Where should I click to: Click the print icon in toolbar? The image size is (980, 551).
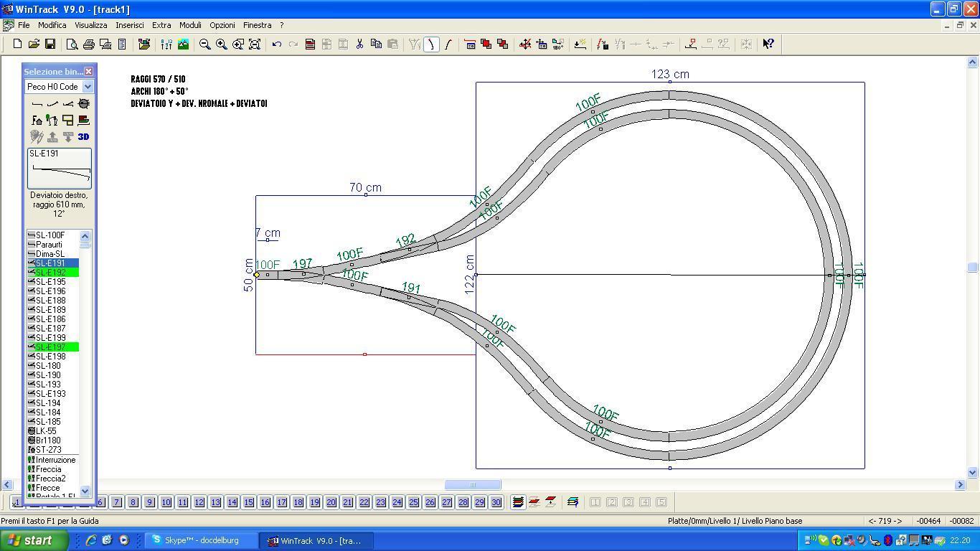pyautogui.click(x=89, y=44)
